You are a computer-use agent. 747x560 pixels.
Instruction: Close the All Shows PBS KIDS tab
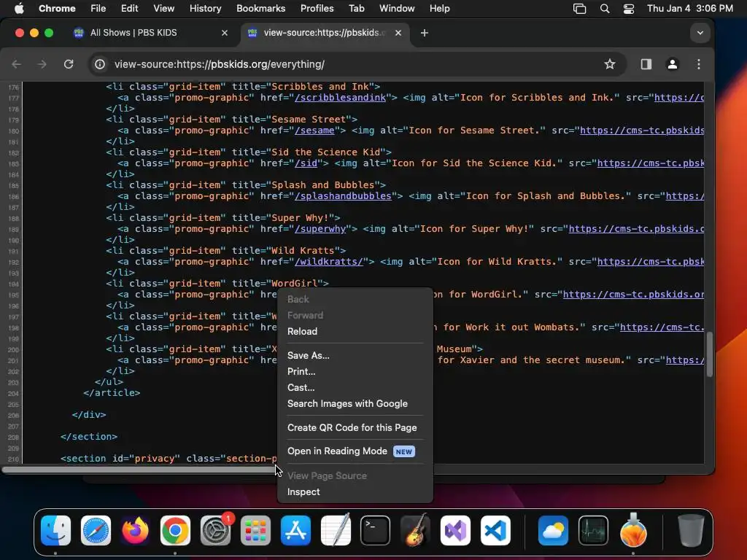click(225, 33)
